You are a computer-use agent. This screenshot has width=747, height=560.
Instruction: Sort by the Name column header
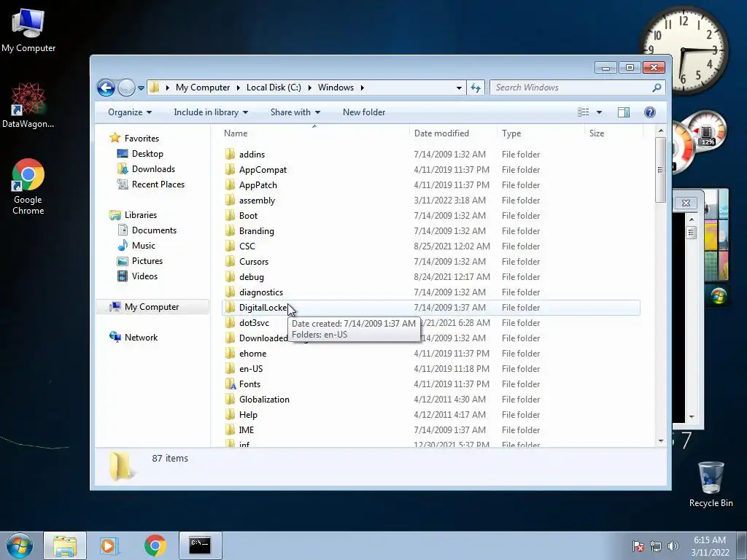click(314, 133)
